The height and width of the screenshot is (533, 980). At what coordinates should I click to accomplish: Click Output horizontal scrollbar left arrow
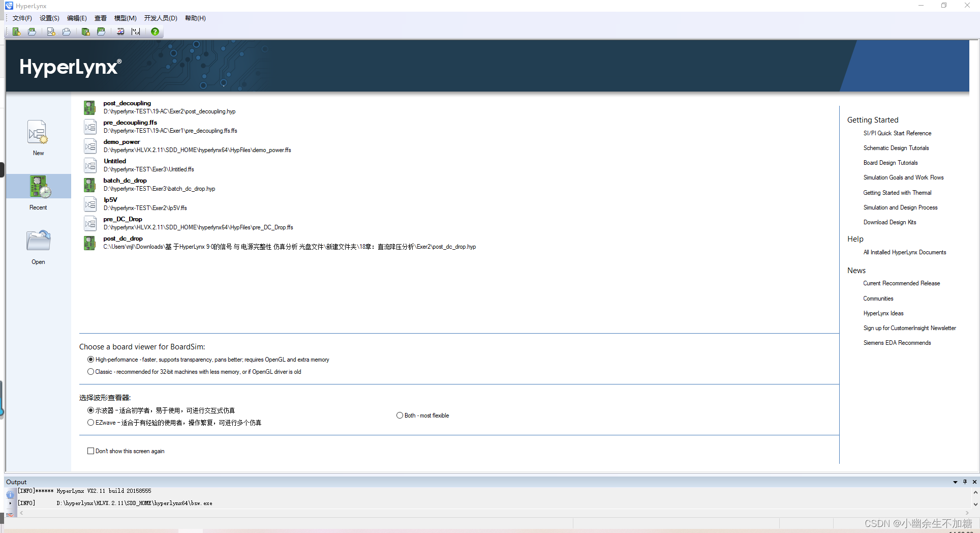click(21, 513)
